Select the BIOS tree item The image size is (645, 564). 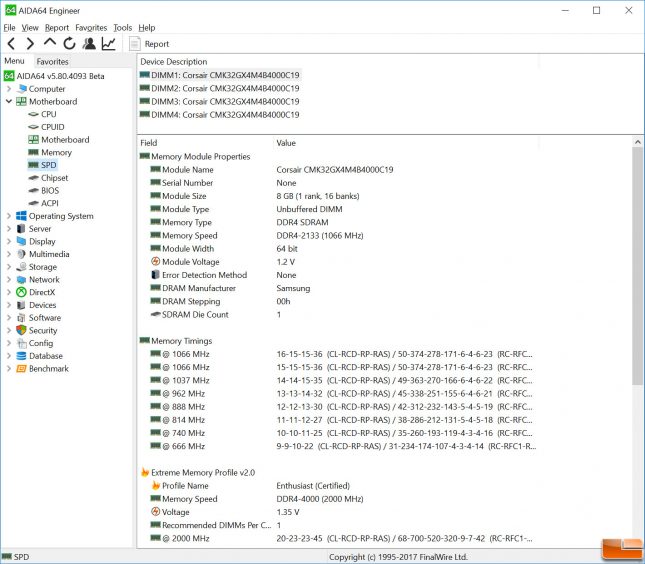(44, 190)
